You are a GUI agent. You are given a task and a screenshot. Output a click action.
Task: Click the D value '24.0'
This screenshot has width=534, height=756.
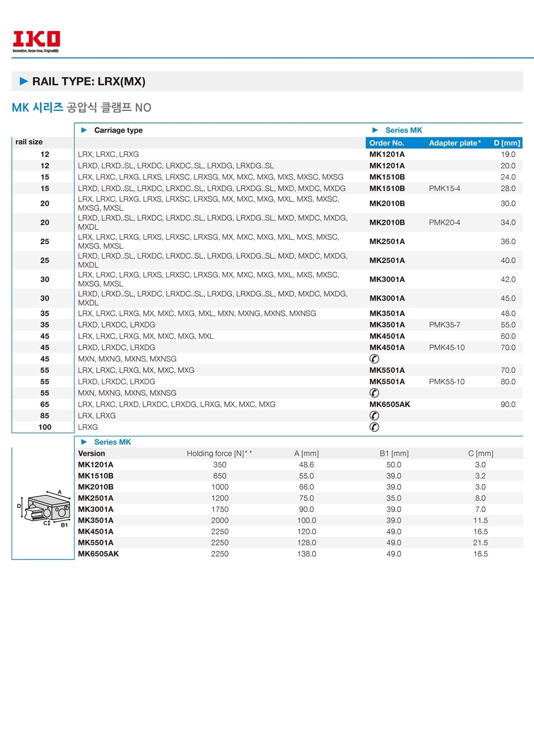(508, 177)
